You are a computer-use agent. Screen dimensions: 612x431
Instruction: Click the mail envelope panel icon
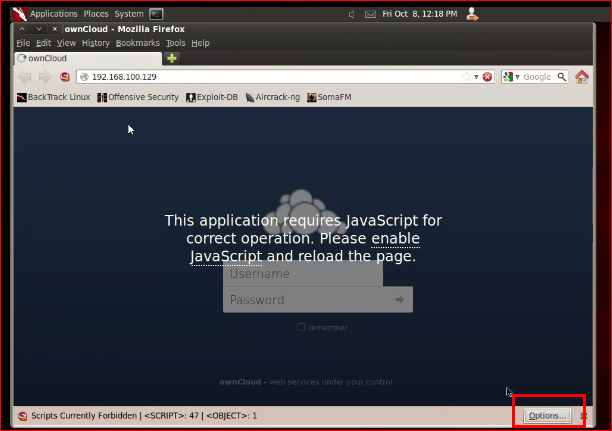point(370,14)
